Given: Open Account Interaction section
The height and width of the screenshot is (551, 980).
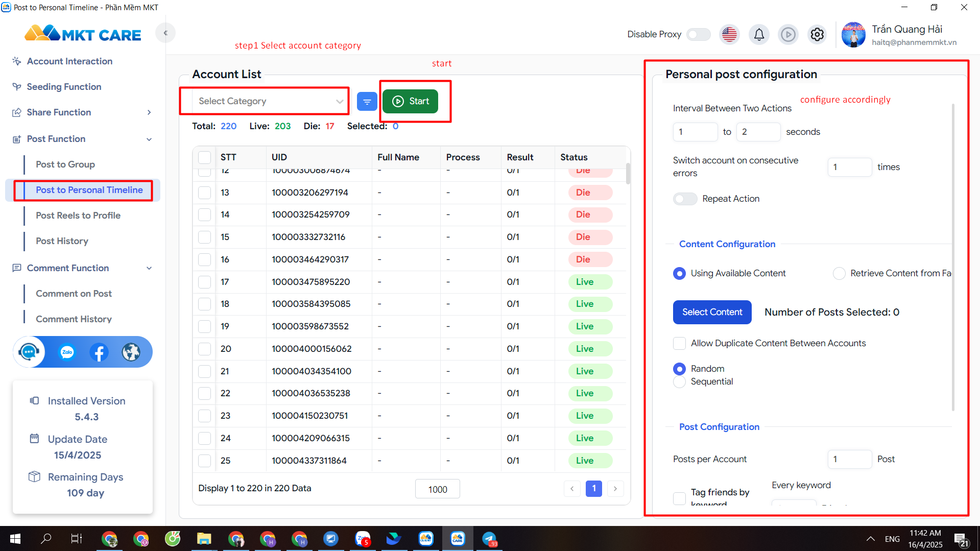Looking at the screenshot, I should click(x=69, y=61).
